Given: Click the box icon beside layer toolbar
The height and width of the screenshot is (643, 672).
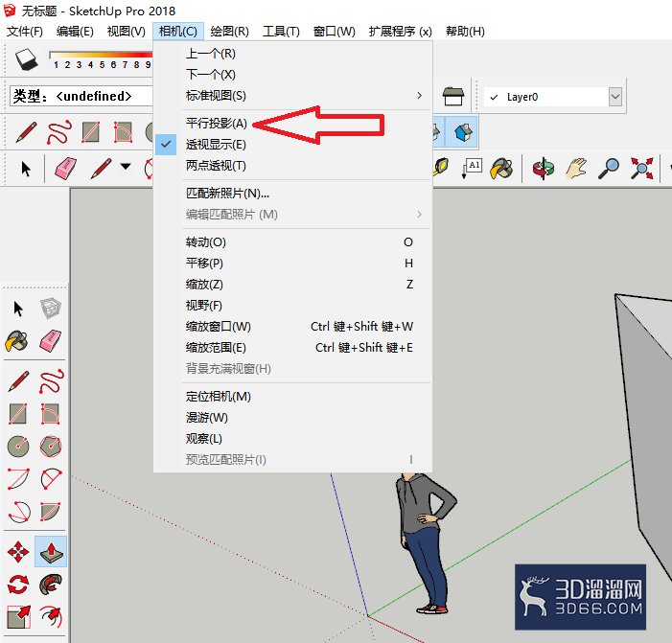Looking at the screenshot, I should click(453, 97).
